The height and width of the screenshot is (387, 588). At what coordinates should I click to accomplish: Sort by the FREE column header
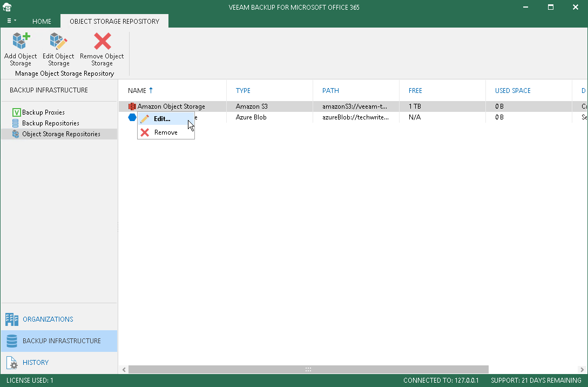click(x=415, y=90)
